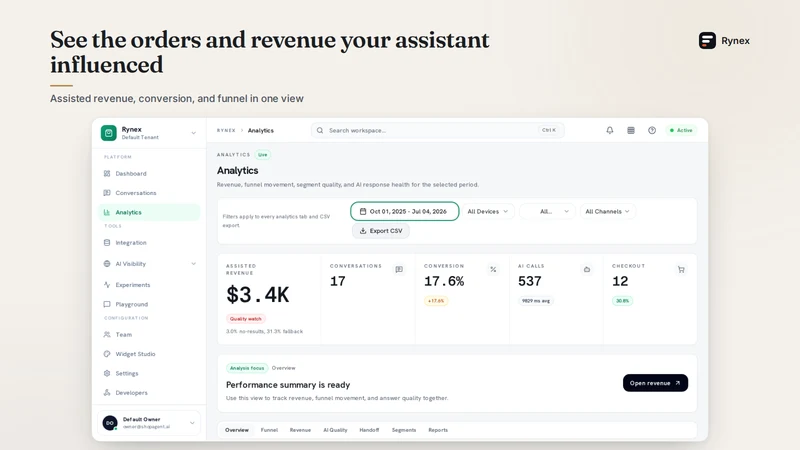Click the Dashboard grid icon in the sidebar
This screenshot has width=800, height=450.
(107, 173)
